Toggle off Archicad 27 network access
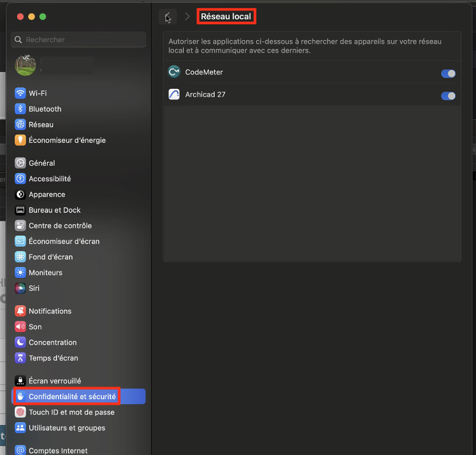The height and width of the screenshot is (455, 476). (448, 96)
